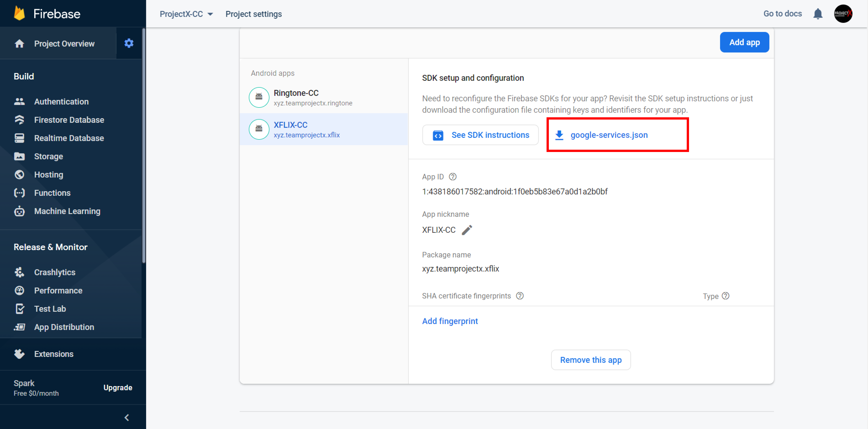Click the App Distribution icon

[x=19, y=327]
